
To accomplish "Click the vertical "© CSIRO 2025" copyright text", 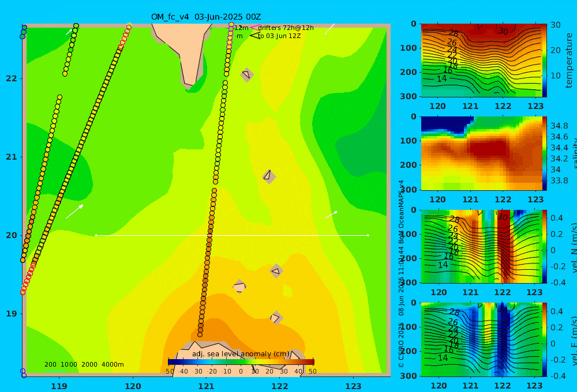I will 401,345.
